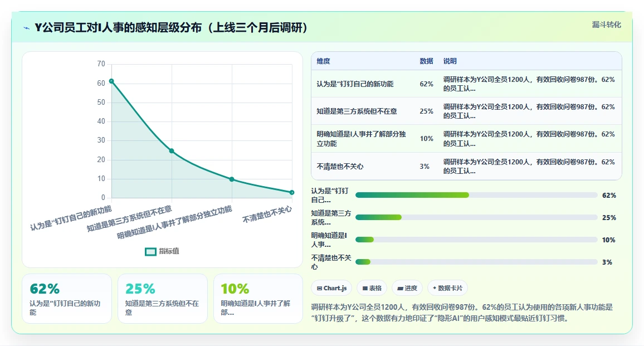This screenshot has width=644, height=346.
Task: Click the 62% table cell
Action: [426, 84]
